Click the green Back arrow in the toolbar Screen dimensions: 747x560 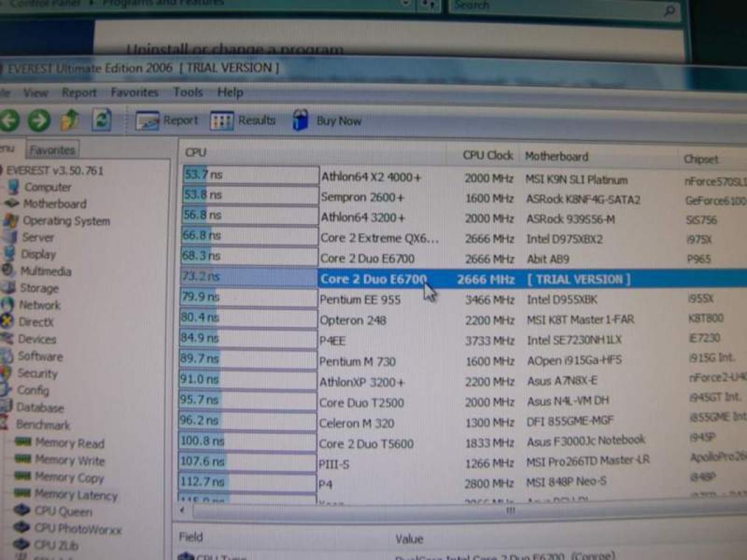9,120
